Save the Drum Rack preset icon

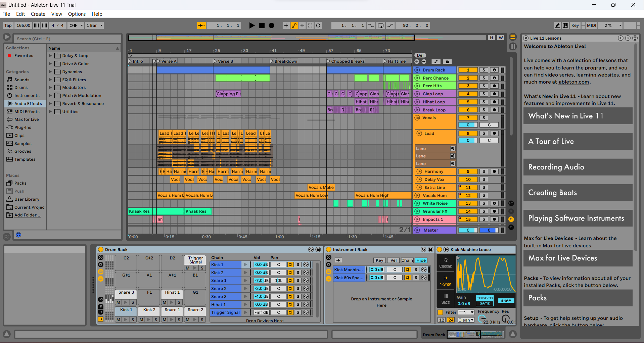[318, 250]
